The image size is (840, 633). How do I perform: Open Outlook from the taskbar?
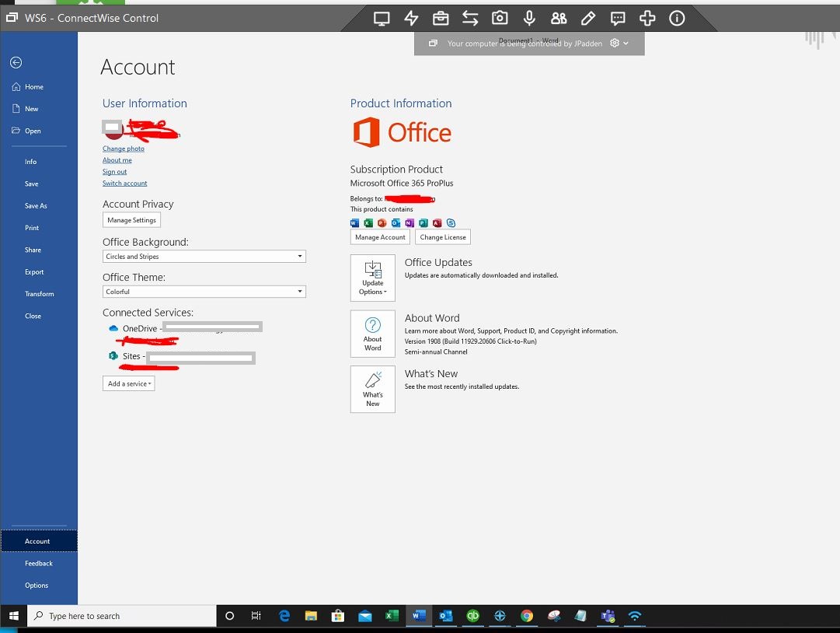(446, 616)
